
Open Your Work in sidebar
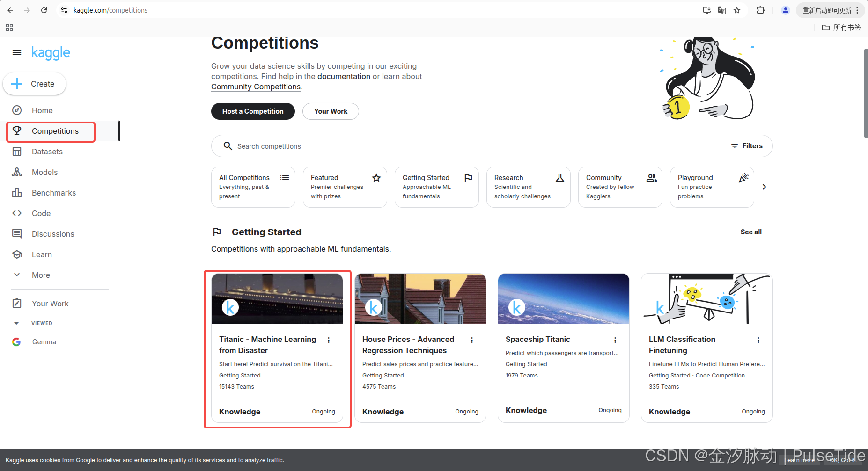(50, 304)
